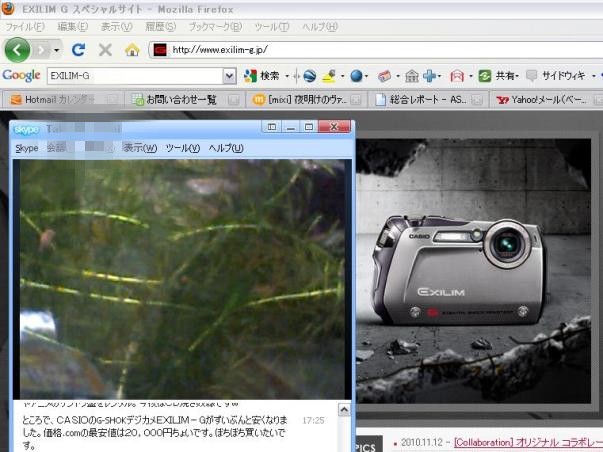603x452 pixels.
Task: Reload the page with the refresh icon
Action: click(x=78, y=50)
